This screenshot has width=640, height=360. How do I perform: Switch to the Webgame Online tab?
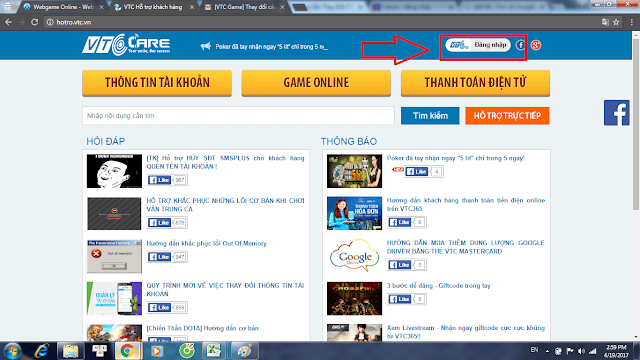(x=63, y=7)
